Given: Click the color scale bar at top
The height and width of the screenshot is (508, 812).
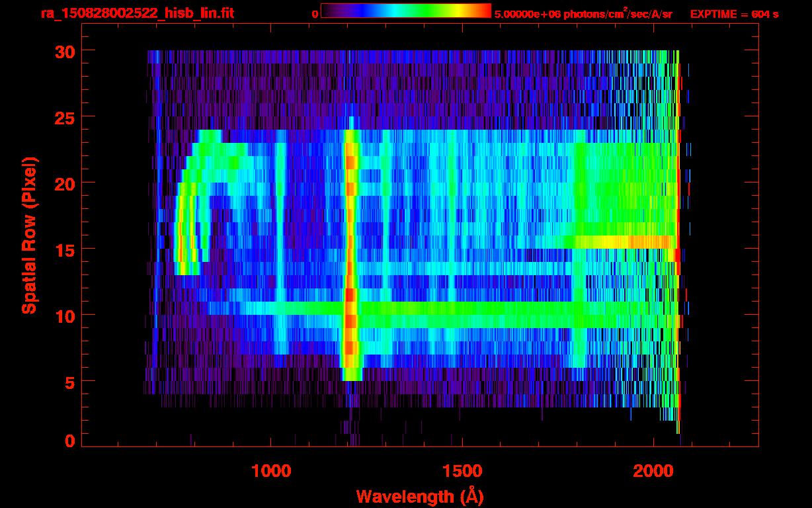Looking at the screenshot, I should [x=406, y=11].
